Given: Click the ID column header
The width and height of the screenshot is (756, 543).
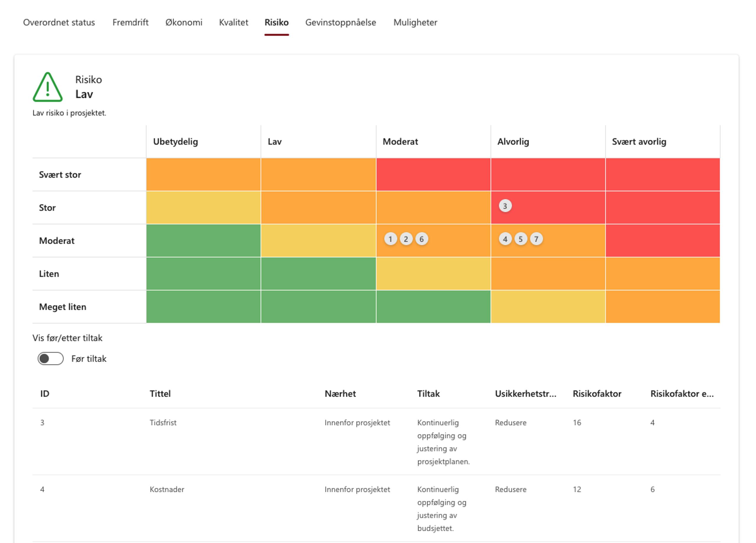Looking at the screenshot, I should tap(45, 394).
